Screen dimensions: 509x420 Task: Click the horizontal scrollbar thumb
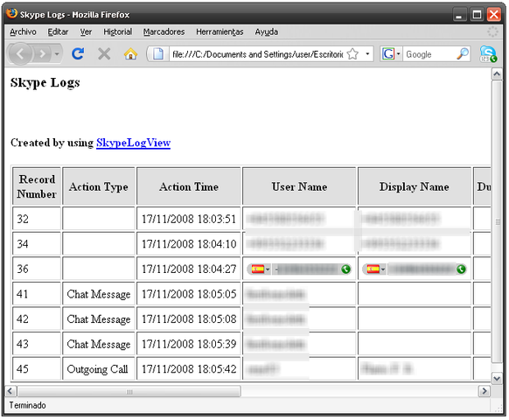[129, 391]
